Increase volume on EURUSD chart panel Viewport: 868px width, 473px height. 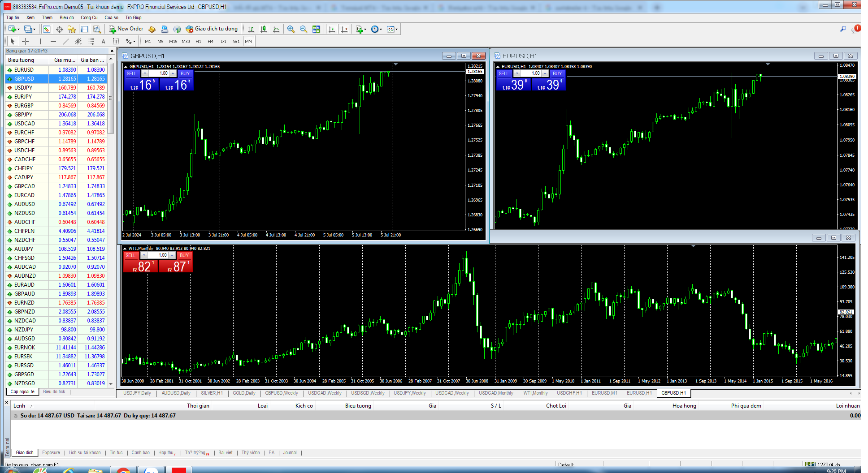(545, 73)
